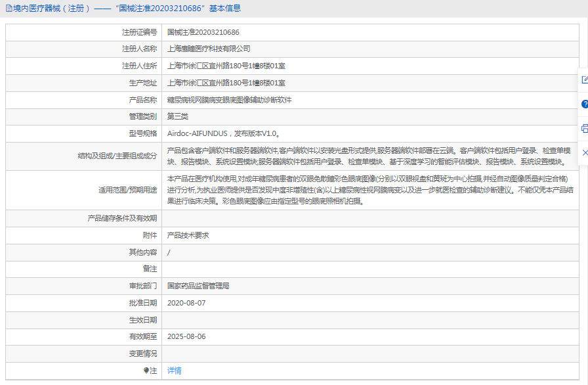Select the registration number 国械注准20203210686 value
Screen dimensions: 588x385
203,32
